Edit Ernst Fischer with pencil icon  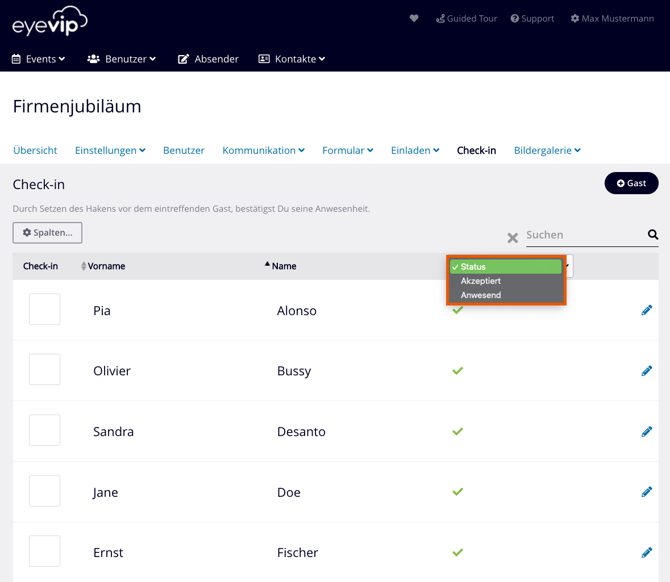[646, 552]
